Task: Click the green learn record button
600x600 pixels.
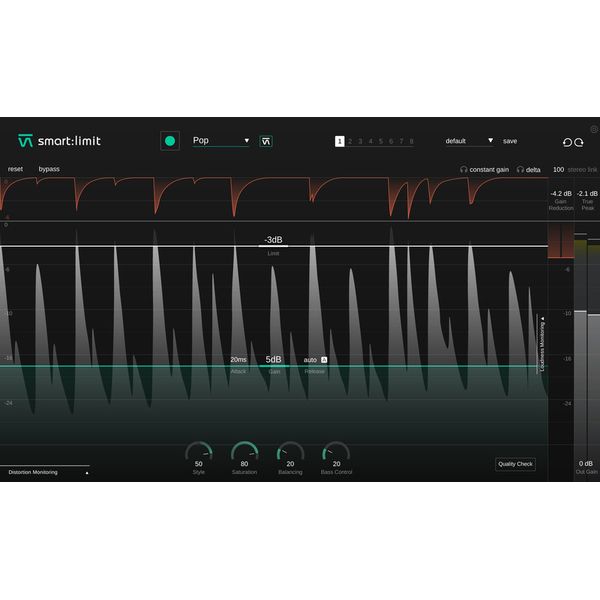Action: tap(170, 141)
